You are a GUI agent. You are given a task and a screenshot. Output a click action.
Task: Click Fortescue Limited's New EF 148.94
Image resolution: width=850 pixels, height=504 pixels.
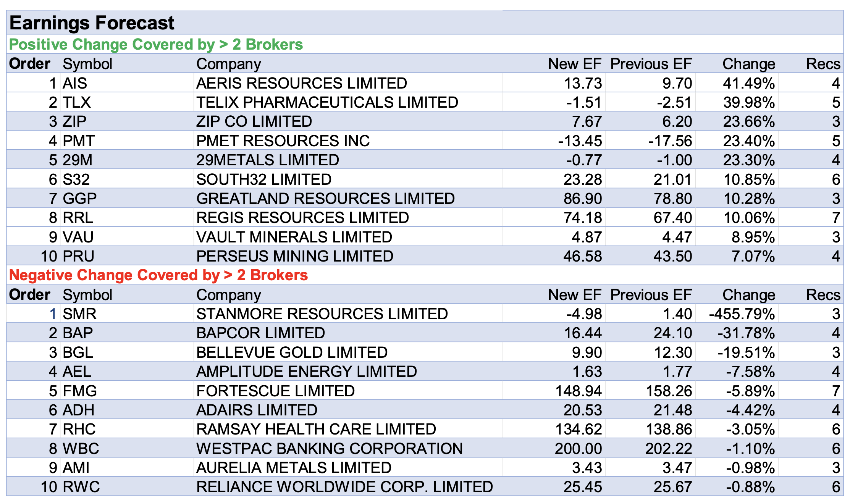[578, 391]
